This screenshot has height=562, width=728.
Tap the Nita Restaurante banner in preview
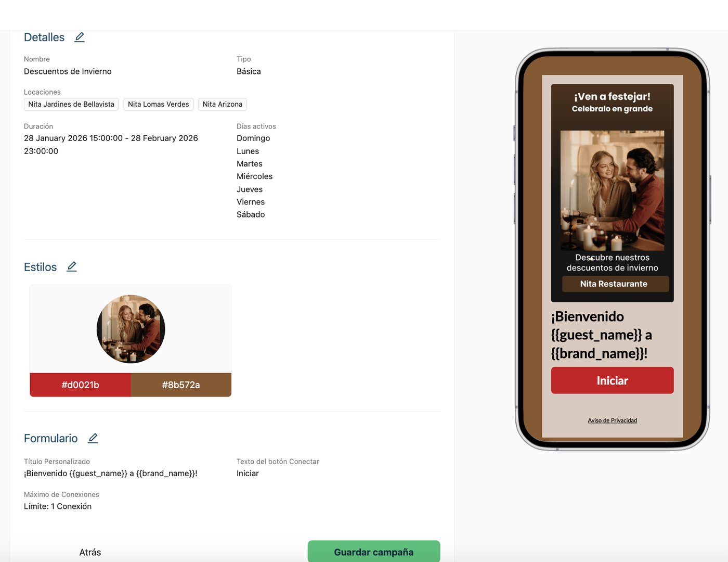click(x=615, y=284)
